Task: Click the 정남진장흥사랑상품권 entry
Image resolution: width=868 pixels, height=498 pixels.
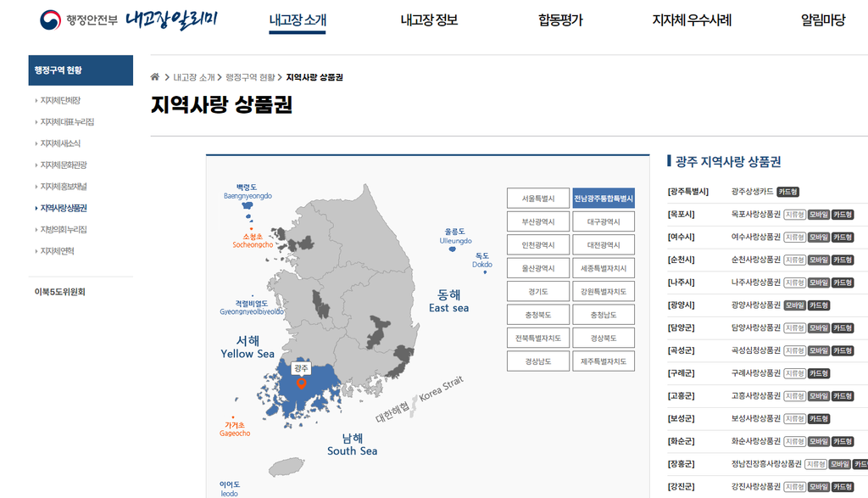Action: [x=766, y=464]
